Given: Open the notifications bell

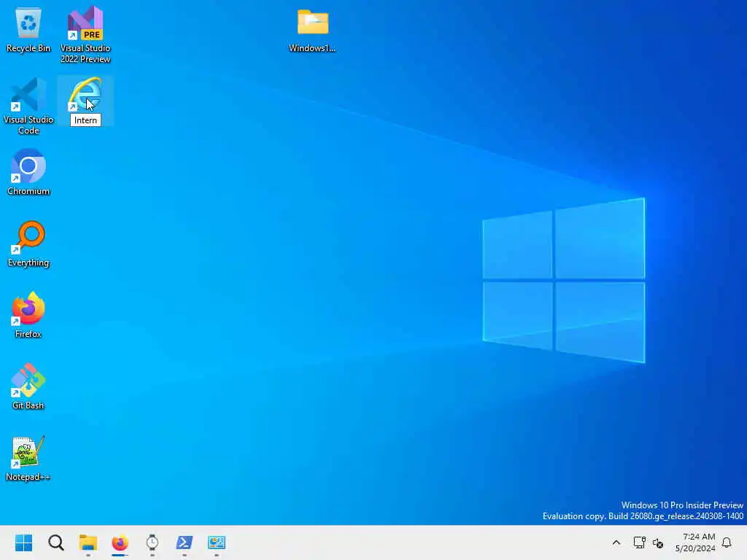Looking at the screenshot, I should pos(727,542).
